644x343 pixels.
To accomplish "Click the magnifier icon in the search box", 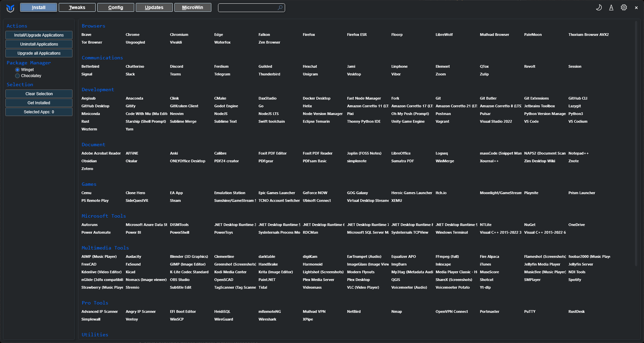I will 280,8.
